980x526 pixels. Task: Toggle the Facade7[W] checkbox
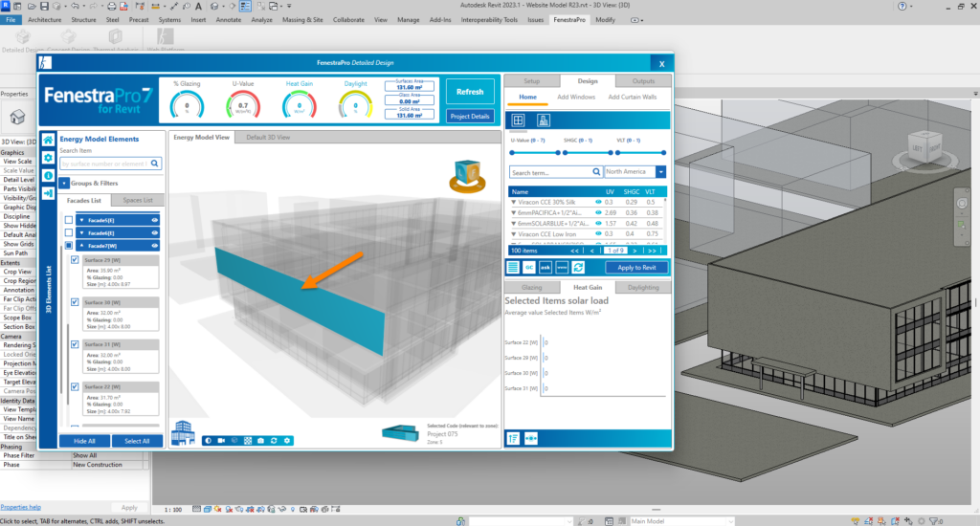click(x=69, y=246)
